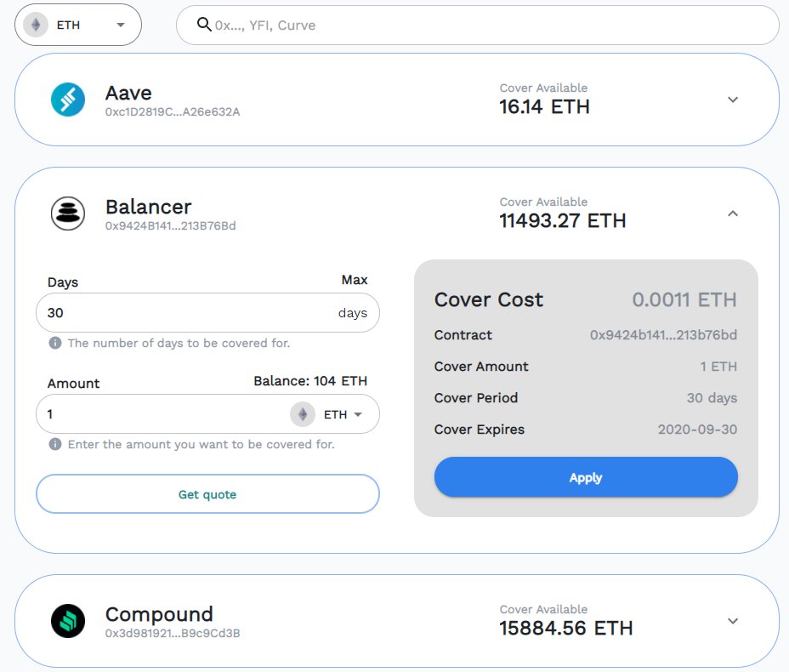789x672 pixels.
Task: Click the Aave title text
Action: coord(128,93)
